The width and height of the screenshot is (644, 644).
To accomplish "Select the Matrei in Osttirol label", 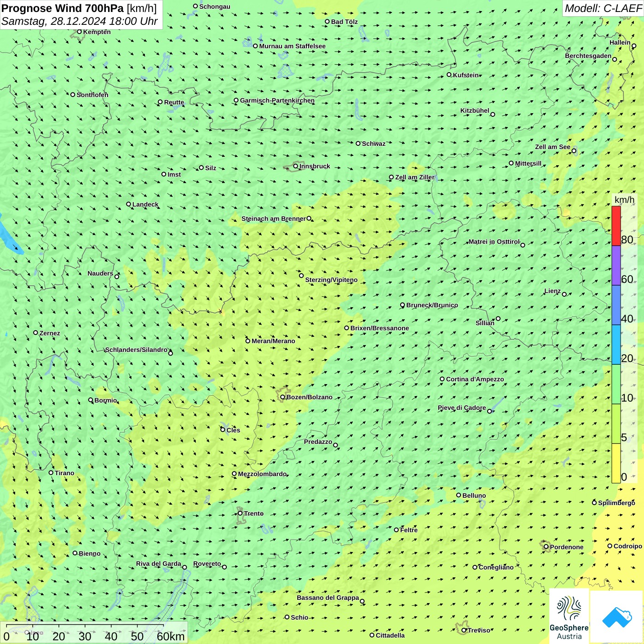I will (x=494, y=241).
